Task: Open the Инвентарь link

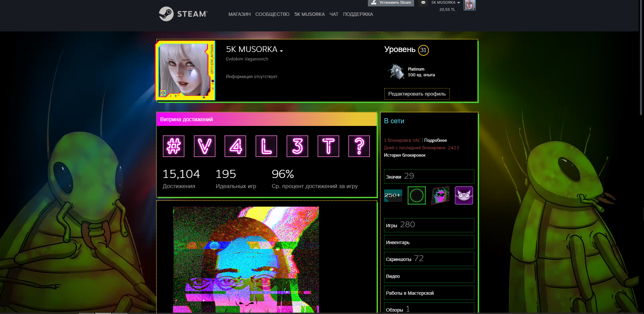Action: point(429,242)
